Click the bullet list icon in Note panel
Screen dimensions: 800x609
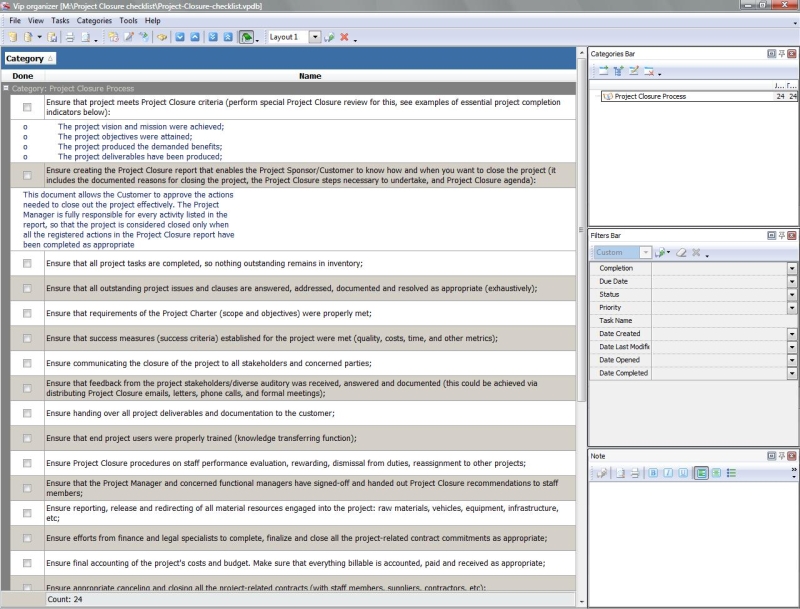(731, 473)
